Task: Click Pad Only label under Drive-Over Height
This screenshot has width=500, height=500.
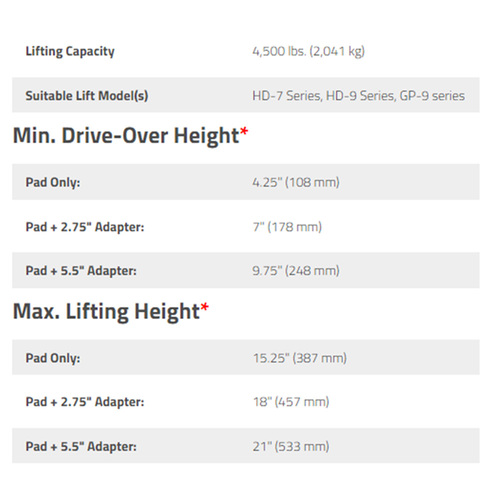Action: 53,182
